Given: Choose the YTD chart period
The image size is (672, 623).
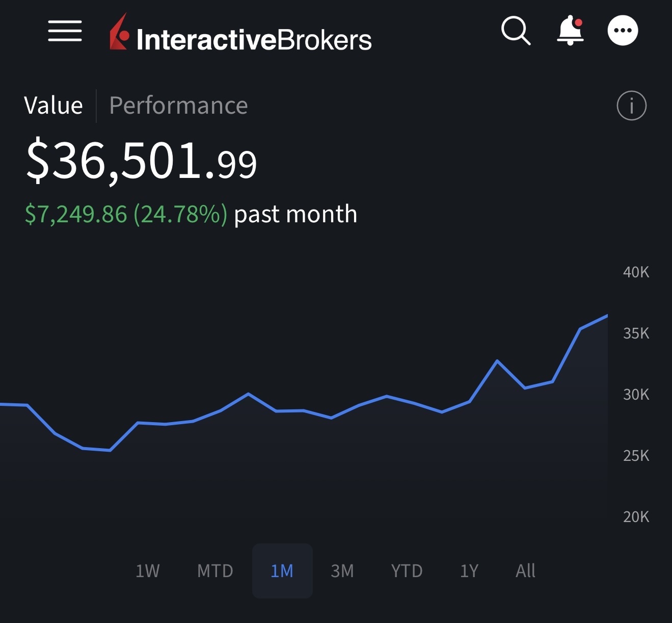Looking at the screenshot, I should pos(407,571).
